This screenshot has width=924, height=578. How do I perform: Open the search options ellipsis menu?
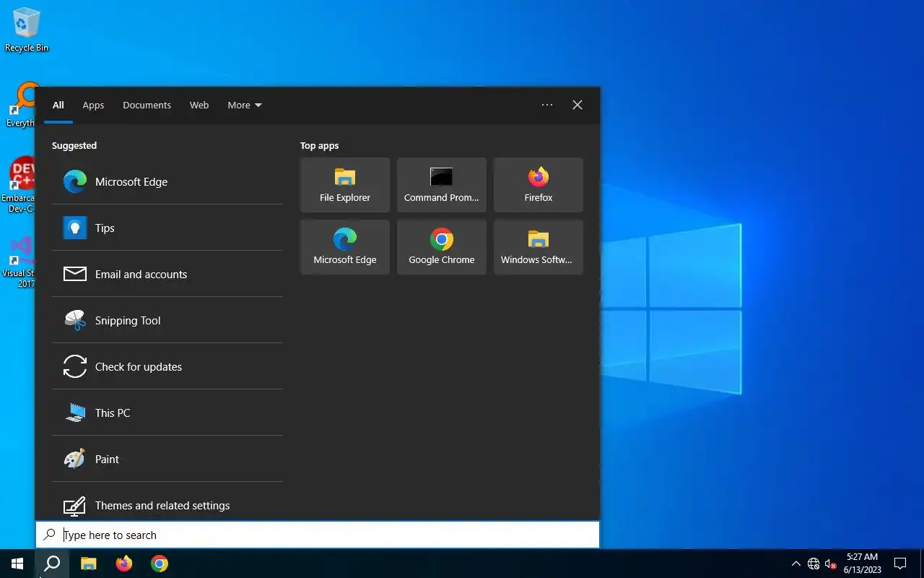pos(547,105)
